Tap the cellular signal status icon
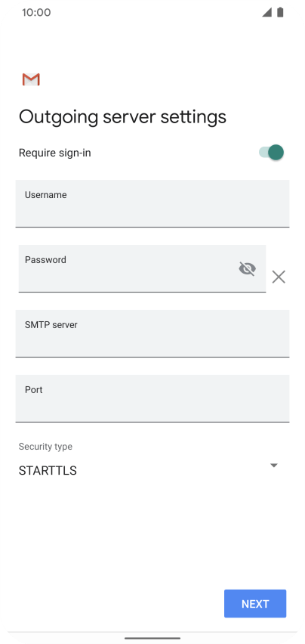This screenshot has width=305, height=644. [x=267, y=12]
